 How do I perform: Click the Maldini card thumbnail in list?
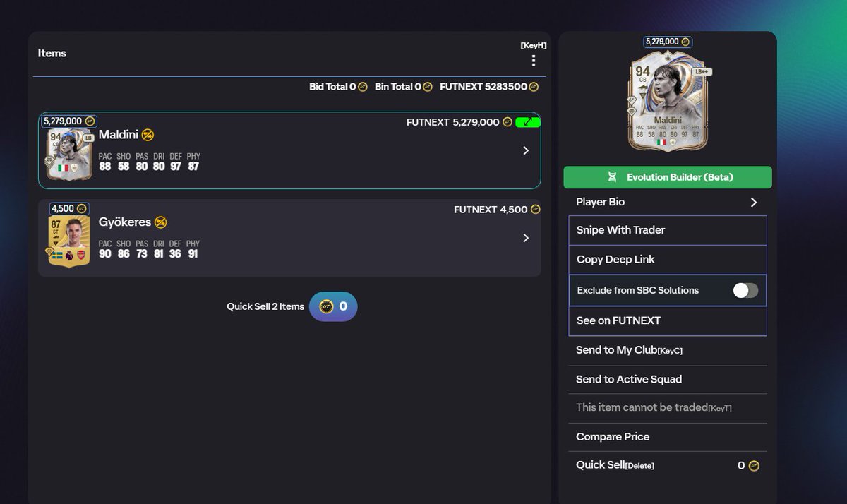(x=70, y=154)
